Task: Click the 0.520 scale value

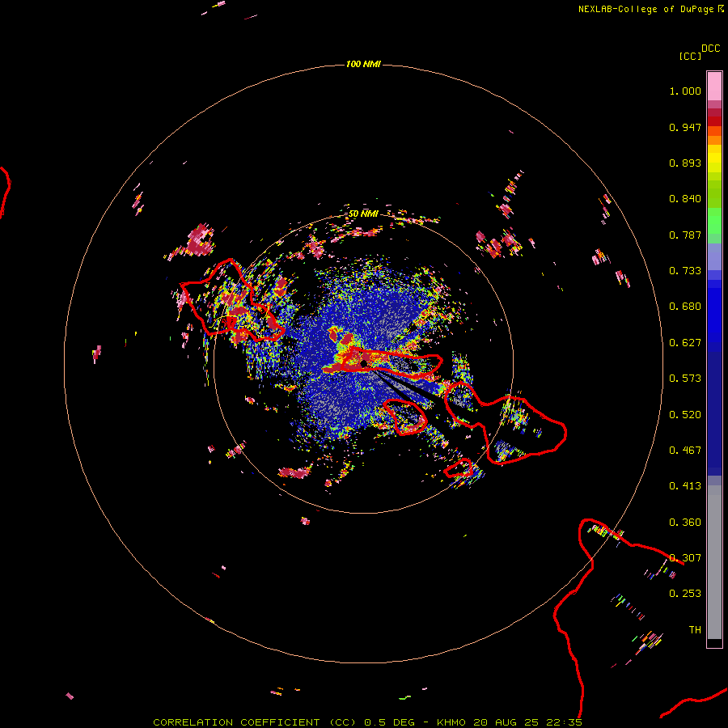Action: [x=685, y=415]
